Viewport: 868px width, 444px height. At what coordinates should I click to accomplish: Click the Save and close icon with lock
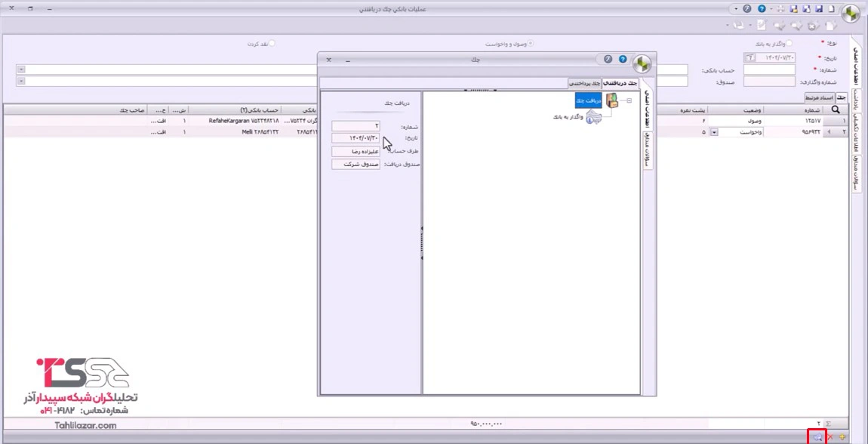point(794,9)
